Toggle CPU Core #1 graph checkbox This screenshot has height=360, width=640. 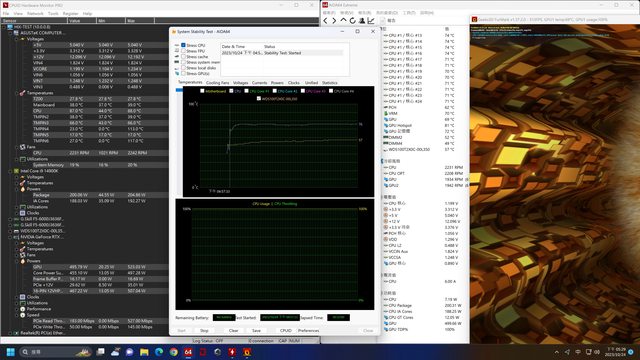[x=247, y=91]
